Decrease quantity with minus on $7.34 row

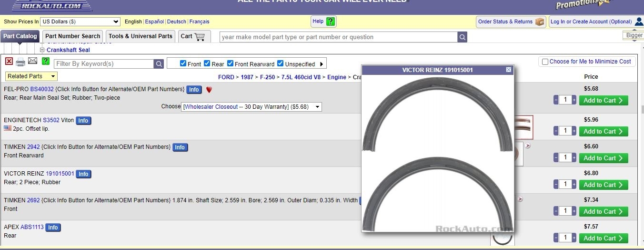[x=556, y=211]
